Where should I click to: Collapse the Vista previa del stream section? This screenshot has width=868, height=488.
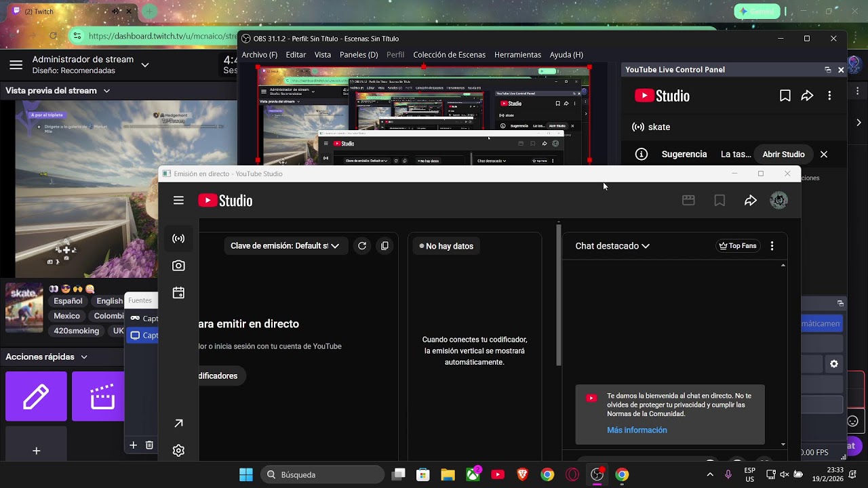[x=106, y=91]
